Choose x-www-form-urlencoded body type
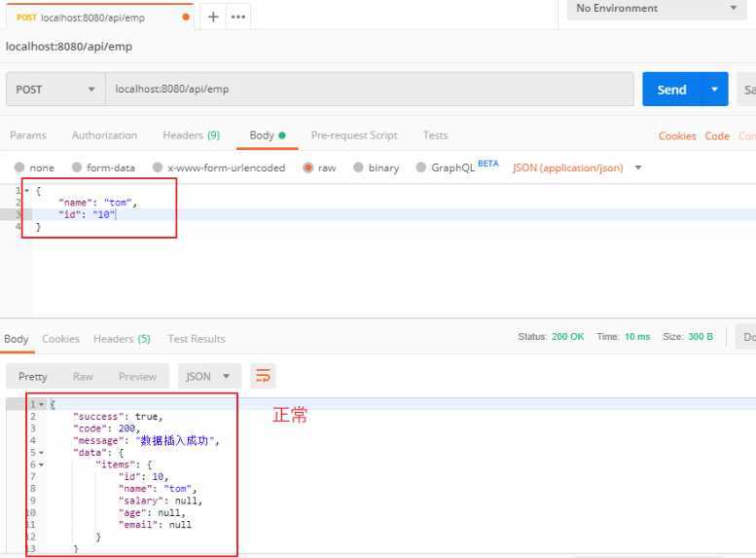The image size is (756, 558). coord(158,167)
